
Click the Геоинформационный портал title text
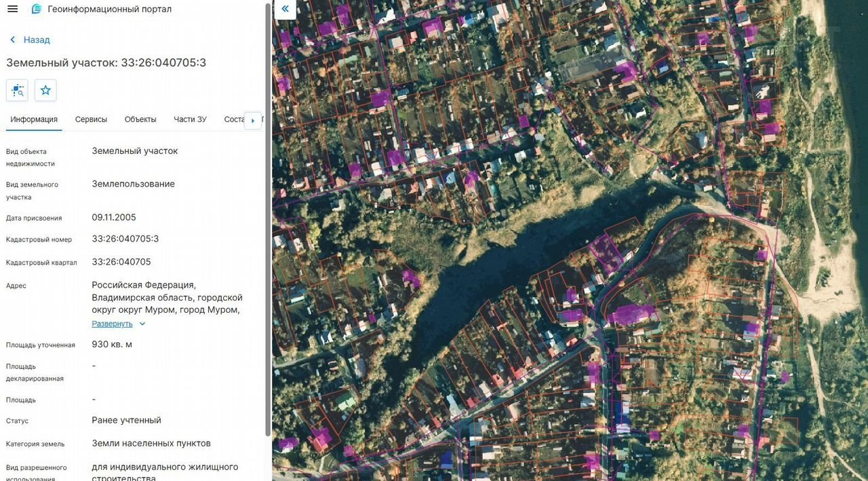click(109, 9)
